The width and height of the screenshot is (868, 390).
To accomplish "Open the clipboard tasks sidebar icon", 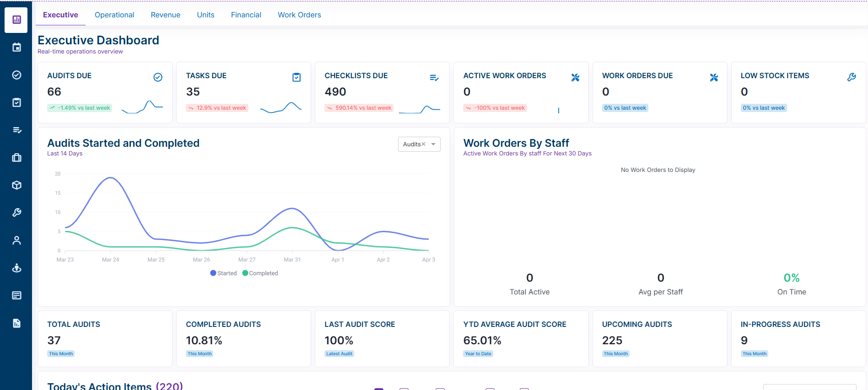I will (16, 102).
